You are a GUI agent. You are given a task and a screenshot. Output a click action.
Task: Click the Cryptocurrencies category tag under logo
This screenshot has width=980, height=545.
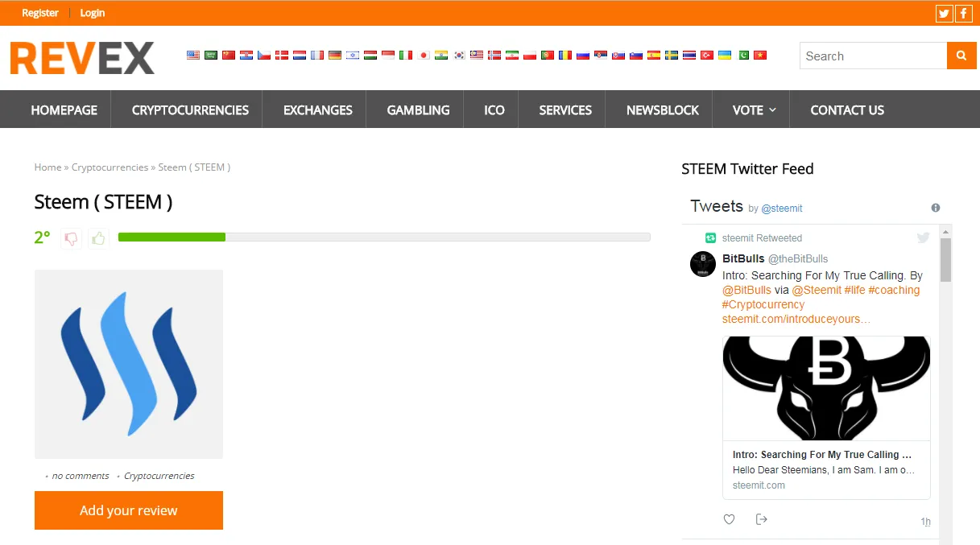coord(159,476)
